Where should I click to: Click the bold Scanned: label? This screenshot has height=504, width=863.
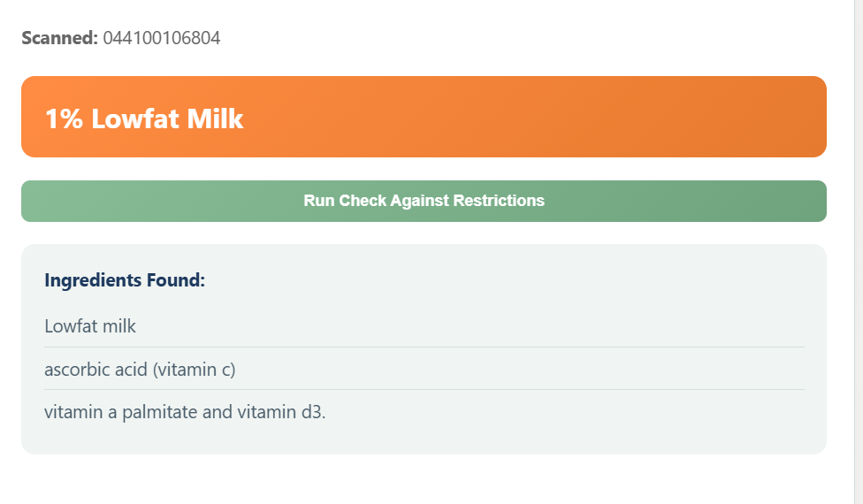(x=59, y=38)
